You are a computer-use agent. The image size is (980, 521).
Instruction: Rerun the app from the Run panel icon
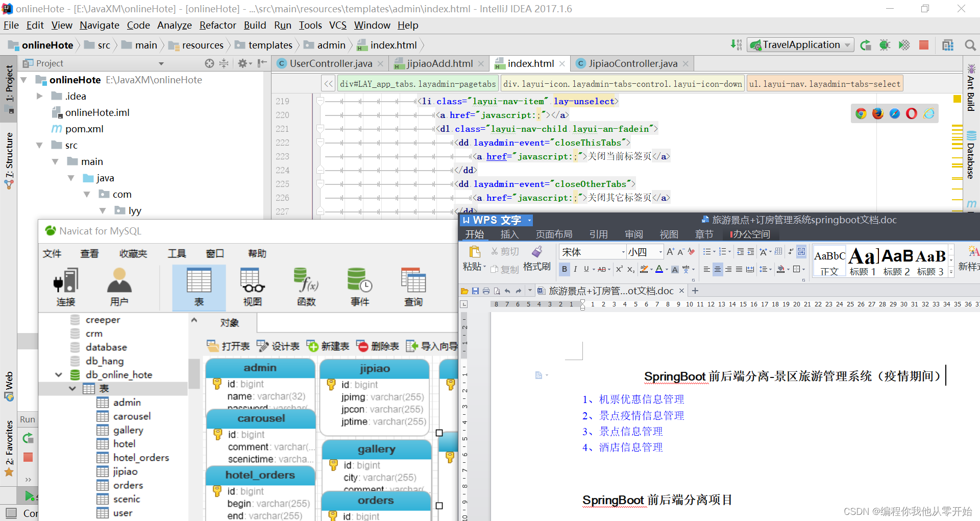[x=28, y=438]
